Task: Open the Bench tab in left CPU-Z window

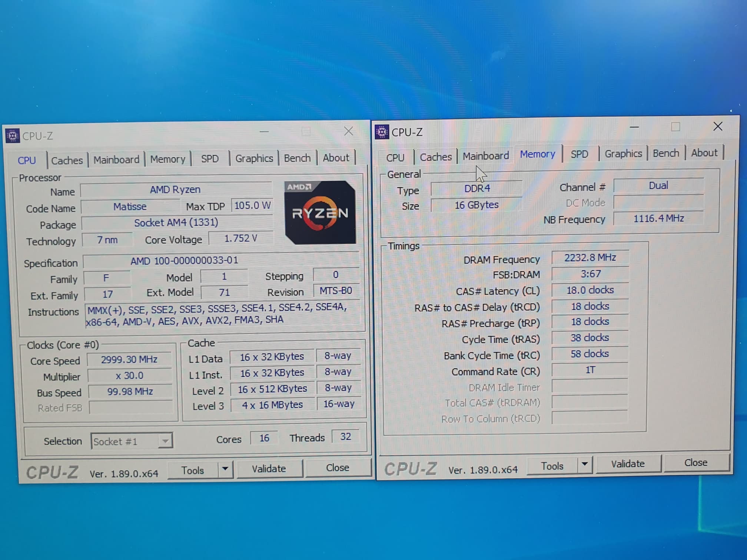Action: tap(297, 158)
